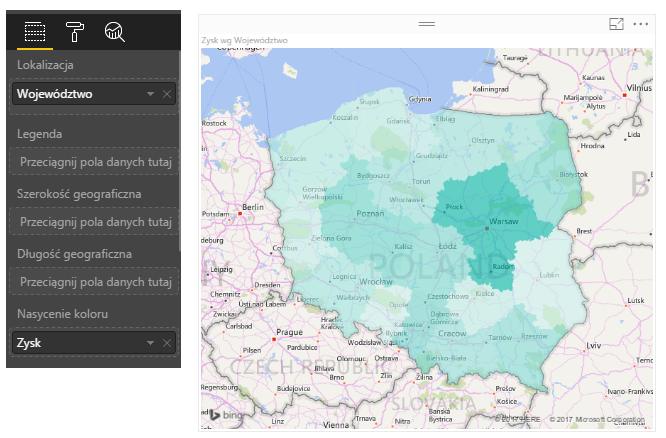The height and width of the screenshot is (438, 666).
Task: Click the visual's top drag handle
Action: pos(427,22)
